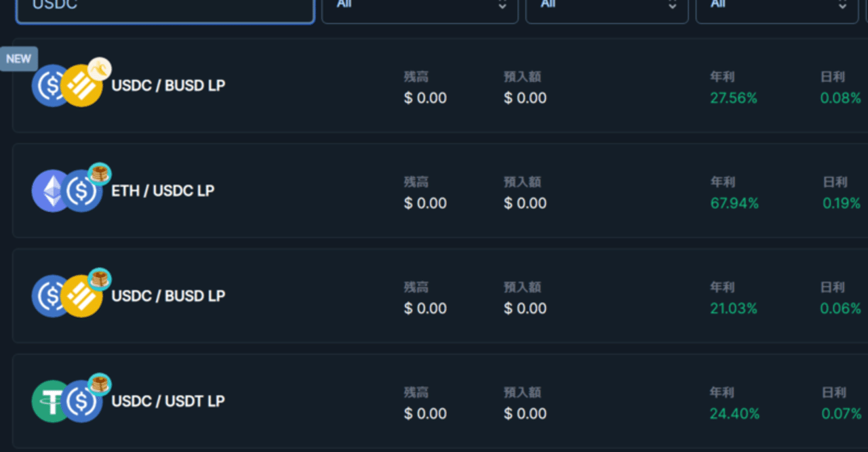The image size is (868, 452).
Task: Click BUSD coin icon in 21.03% vault
Action: point(81,296)
